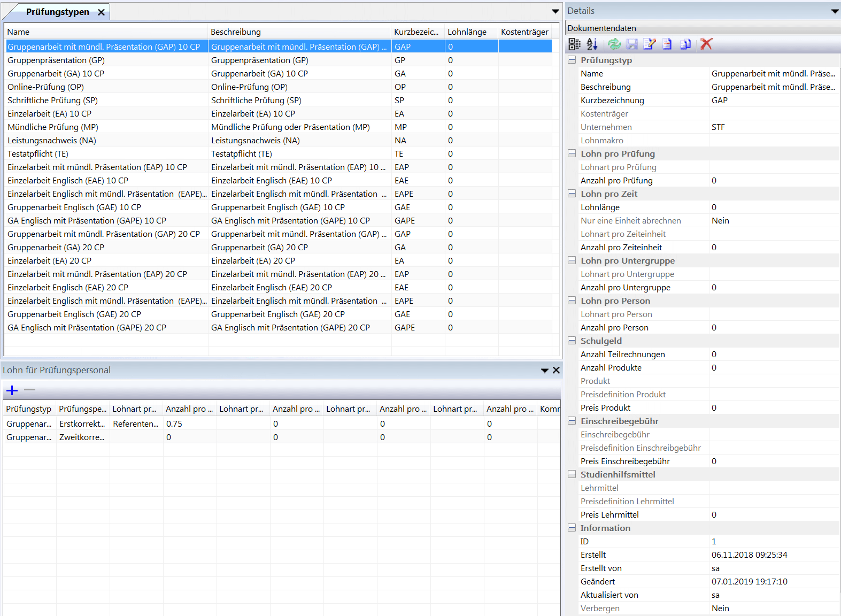This screenshot has width=841, height=616.
Task: Click the green refresh arrows icon
Action: 614,44
